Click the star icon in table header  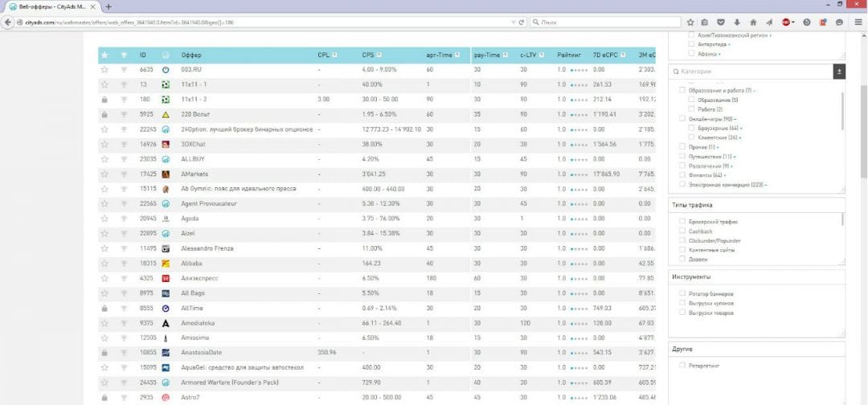104,55
